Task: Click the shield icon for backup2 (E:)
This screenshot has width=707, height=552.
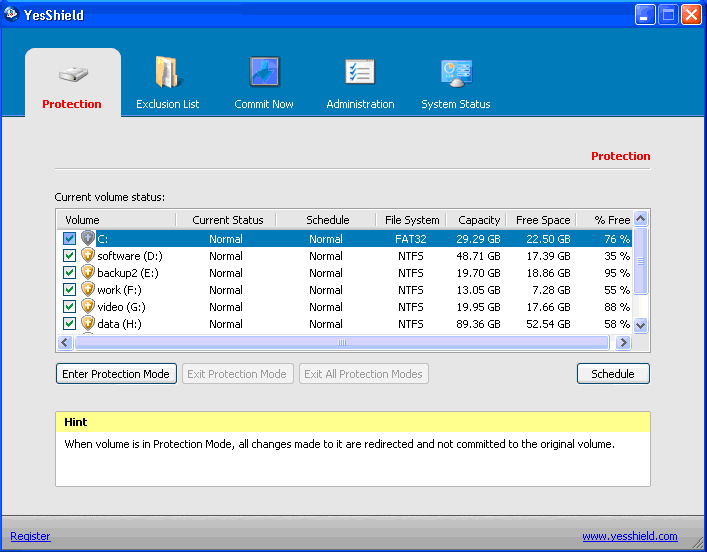Action: pos(87,272)
